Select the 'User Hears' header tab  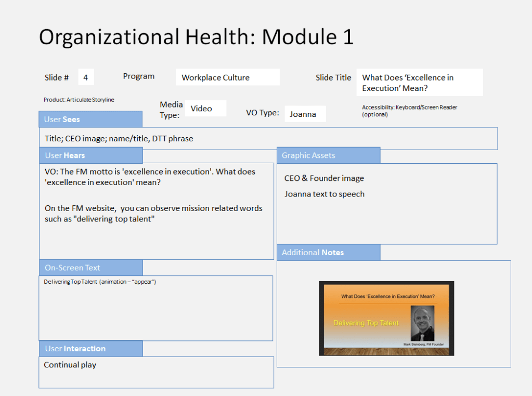point(90,155)
